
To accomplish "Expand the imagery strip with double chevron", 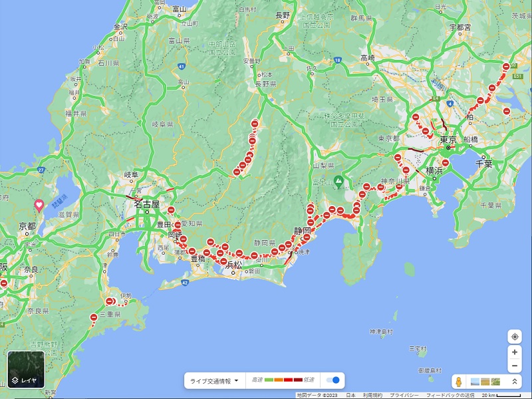I will (x=514, y=382).
